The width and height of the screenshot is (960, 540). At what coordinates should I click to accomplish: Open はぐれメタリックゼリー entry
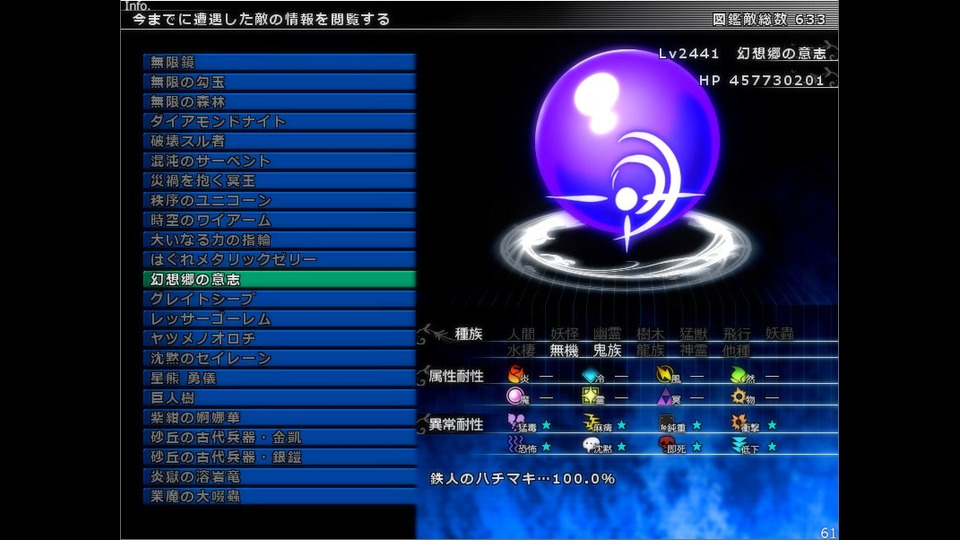[279, 260]
